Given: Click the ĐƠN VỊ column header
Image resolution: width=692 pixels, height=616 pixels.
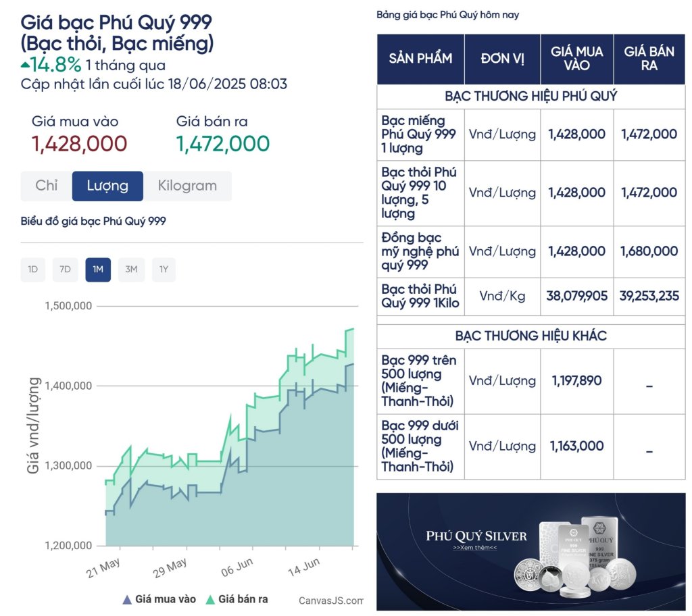Looking at the screenshot, I should (x=502, y=59).
